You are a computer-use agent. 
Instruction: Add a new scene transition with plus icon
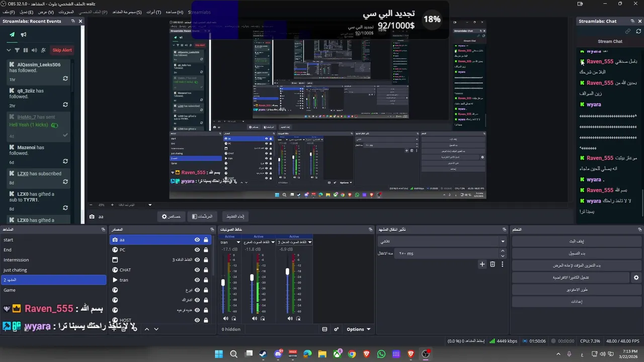(482, 264)
